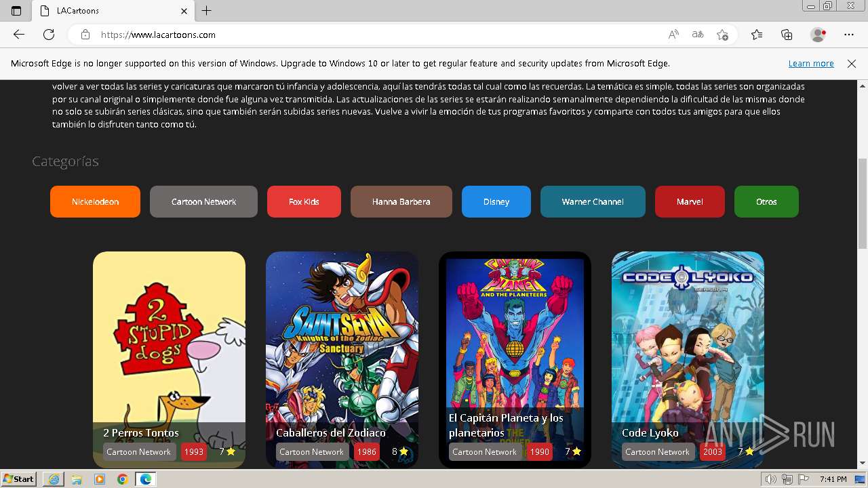This screenshot has width=868, height=488.
Task: Click Cartoon Network tag on Caballeros del Zodiaco
Action: click(312, 451)
